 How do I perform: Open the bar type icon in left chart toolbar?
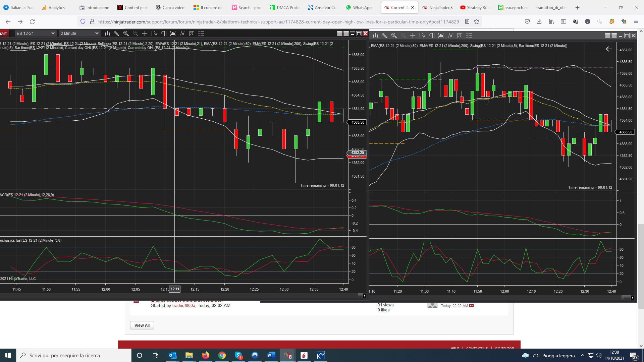pos(107,34)
